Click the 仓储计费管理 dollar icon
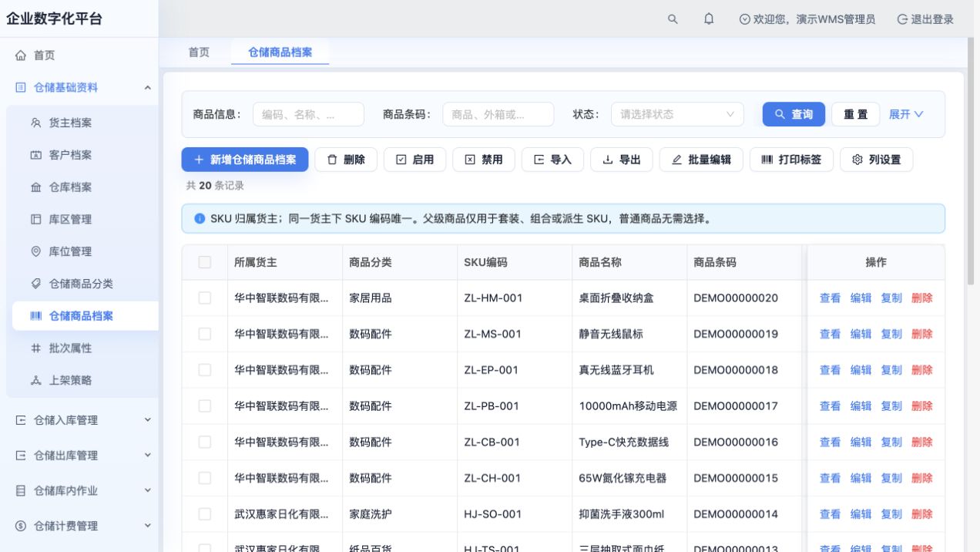 [x=21, y=526]
